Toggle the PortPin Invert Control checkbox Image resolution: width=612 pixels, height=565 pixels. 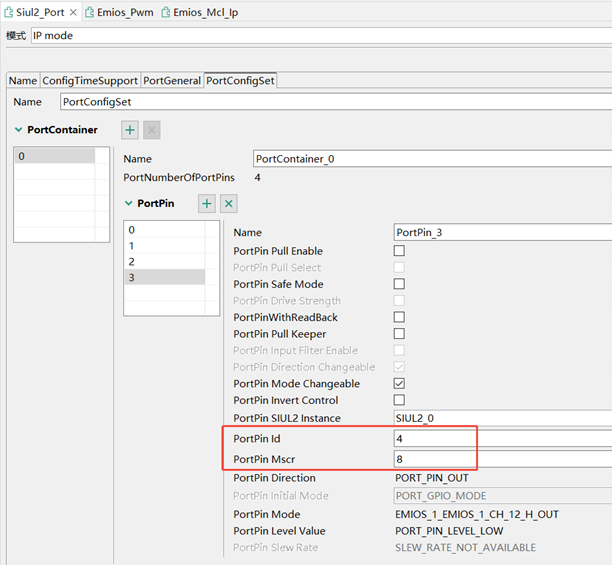tap(399, 400)
